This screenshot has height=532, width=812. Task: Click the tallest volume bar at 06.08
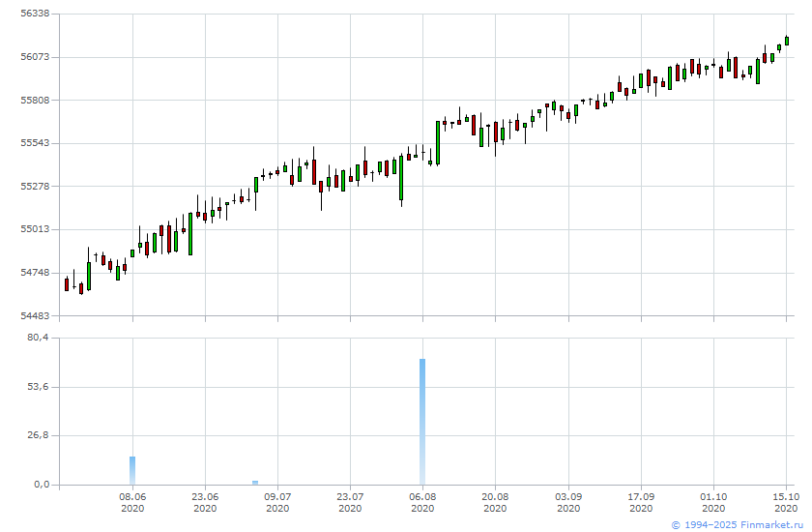click(422, 422)
